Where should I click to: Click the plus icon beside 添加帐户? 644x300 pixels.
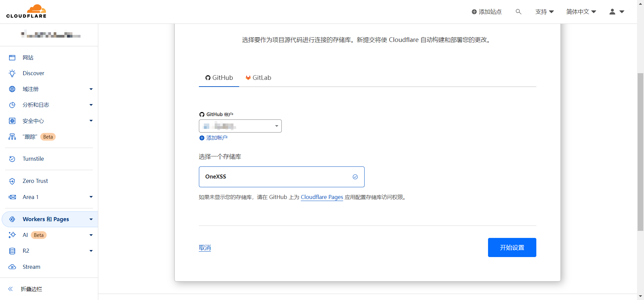[x=202, y=138]
